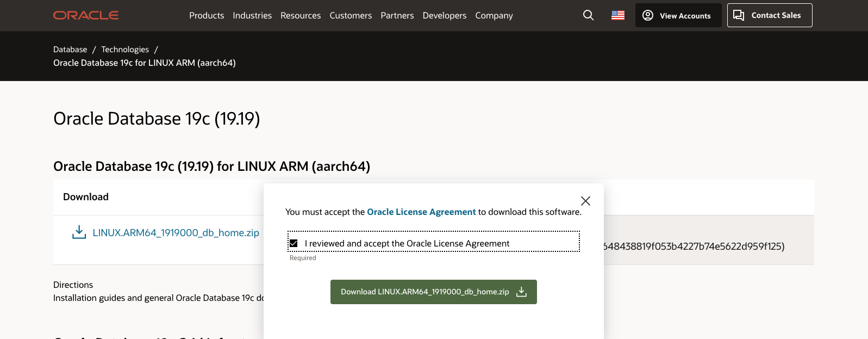Click the Directions text

click(73, 285)
